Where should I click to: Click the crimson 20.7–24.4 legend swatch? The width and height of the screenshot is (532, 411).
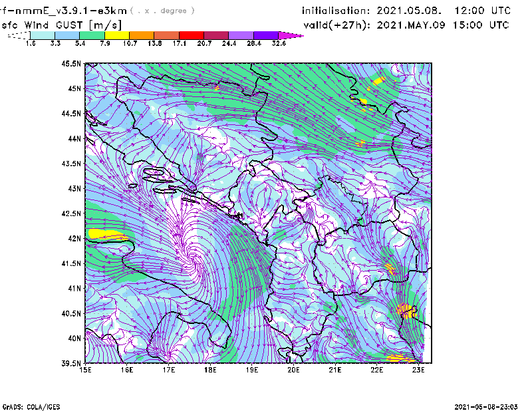point(217,35)
